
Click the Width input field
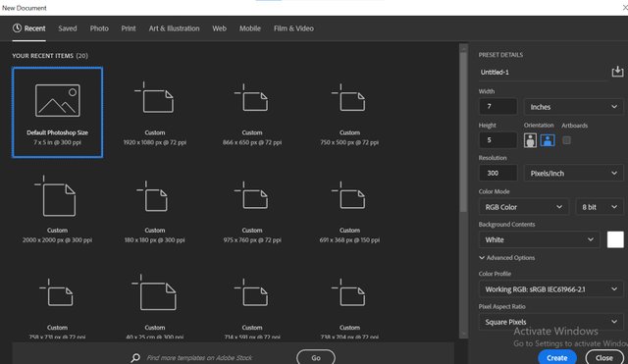[497, 107]
